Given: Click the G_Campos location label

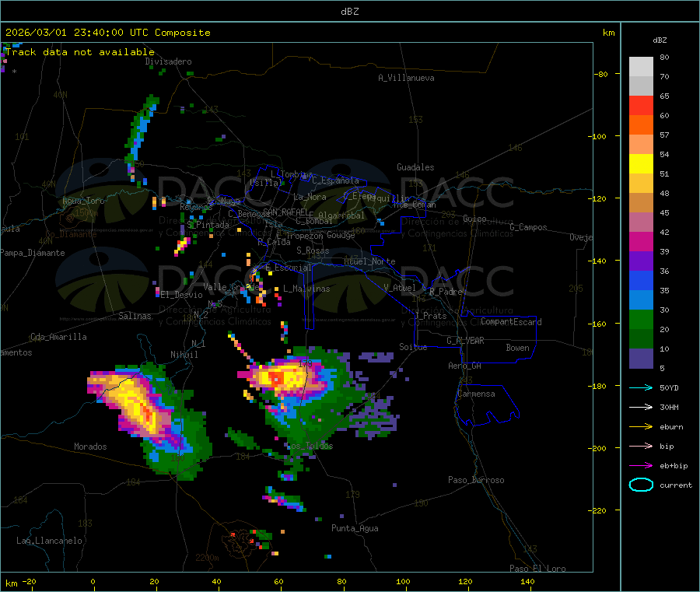Looking at the screenshot, I should click(529, 227).
